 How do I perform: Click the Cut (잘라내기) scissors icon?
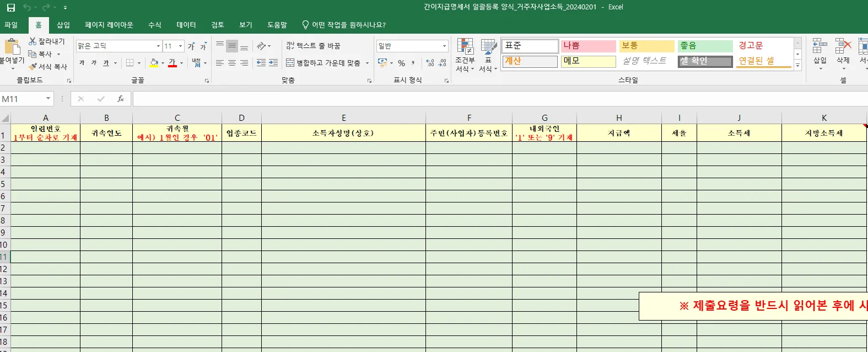coord(33,41)
